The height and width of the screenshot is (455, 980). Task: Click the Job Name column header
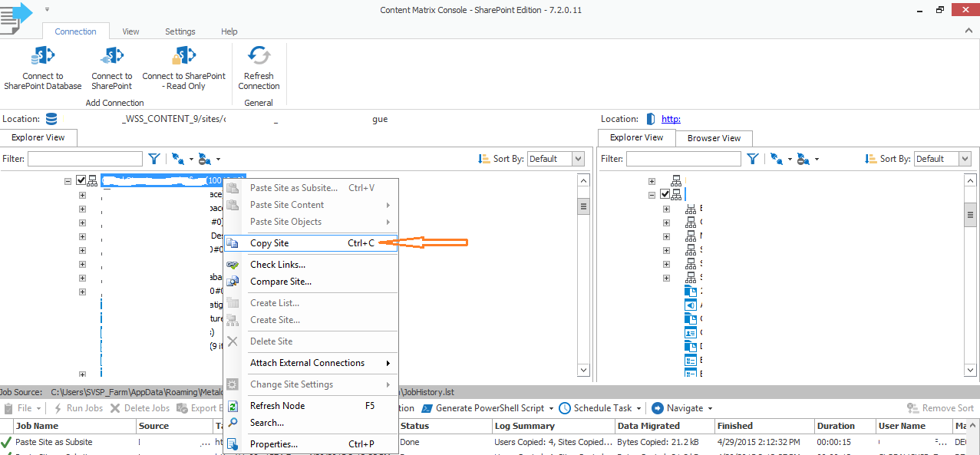[75, 426]
